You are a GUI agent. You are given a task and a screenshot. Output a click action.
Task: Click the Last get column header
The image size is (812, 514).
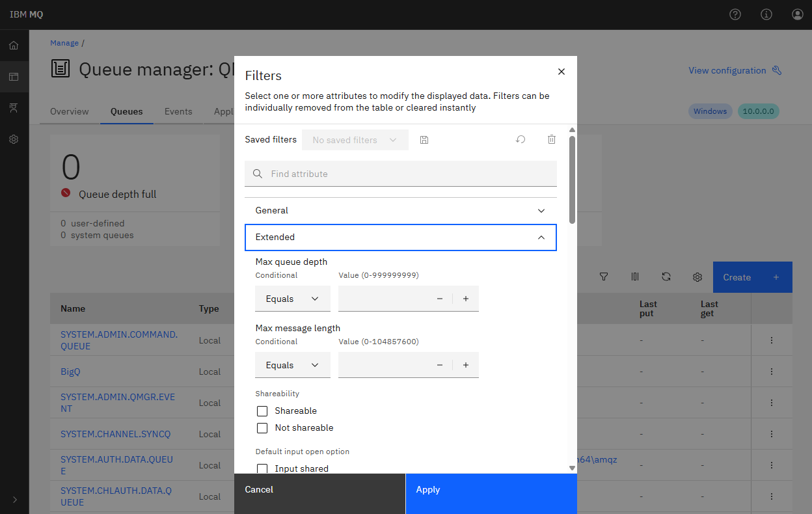709,308
